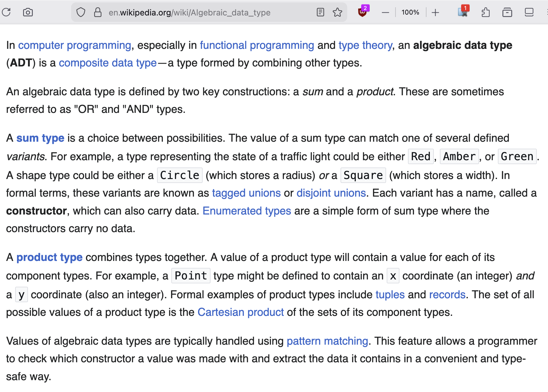Bookmark this page with the star

[x=337, y=12]
